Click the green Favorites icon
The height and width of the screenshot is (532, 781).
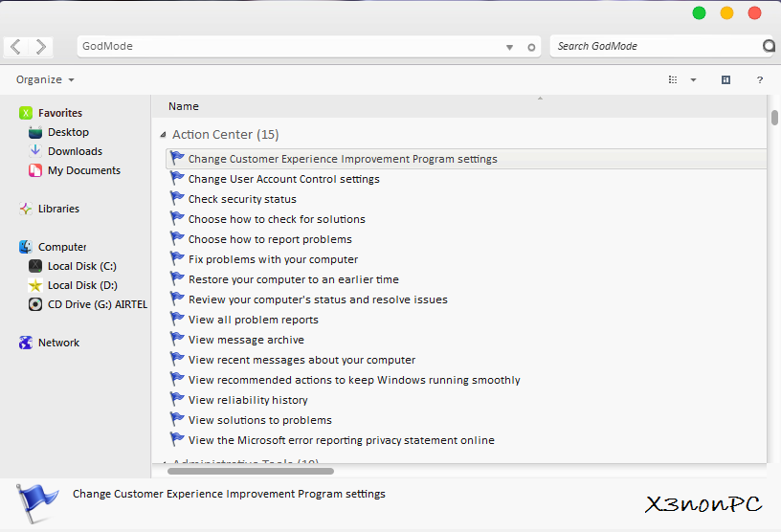(26, 113)
